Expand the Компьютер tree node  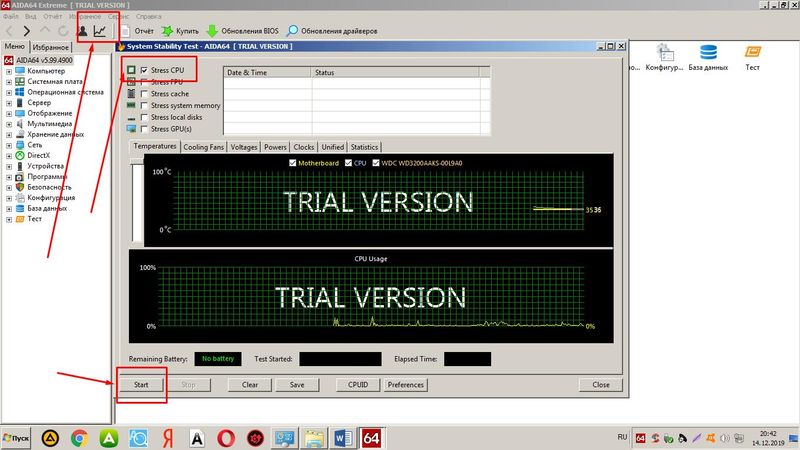coord(9,71)
